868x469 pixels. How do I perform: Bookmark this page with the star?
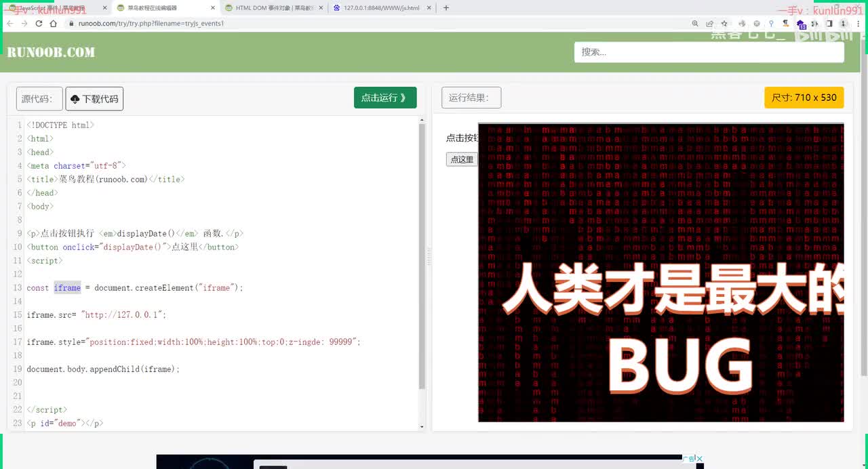724,23
